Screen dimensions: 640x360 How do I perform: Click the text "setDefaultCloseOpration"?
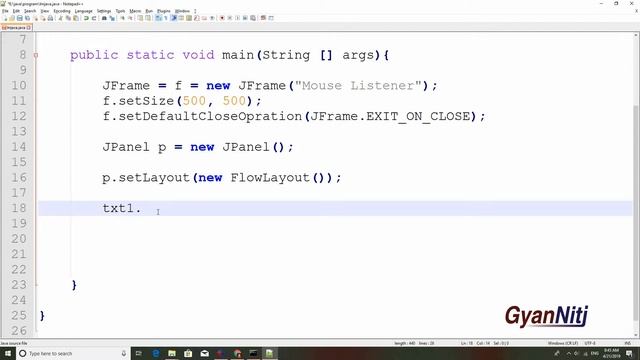pyautogui.click(x=210, y=116)
